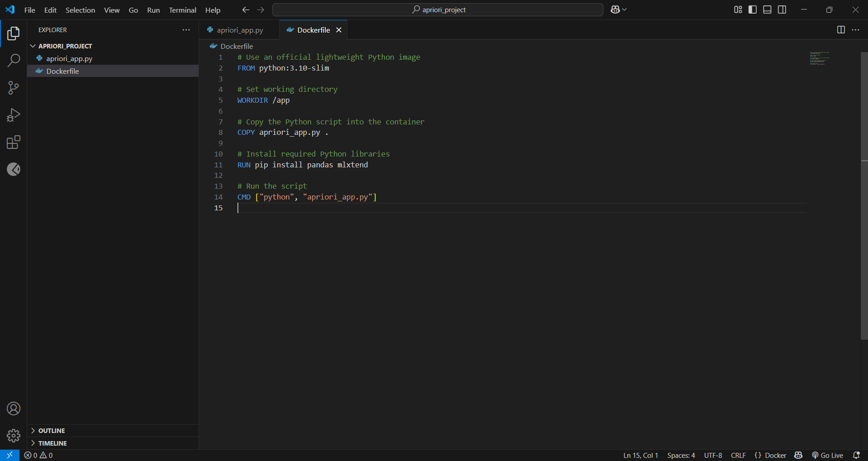Toggle the bottom panel

767,10
